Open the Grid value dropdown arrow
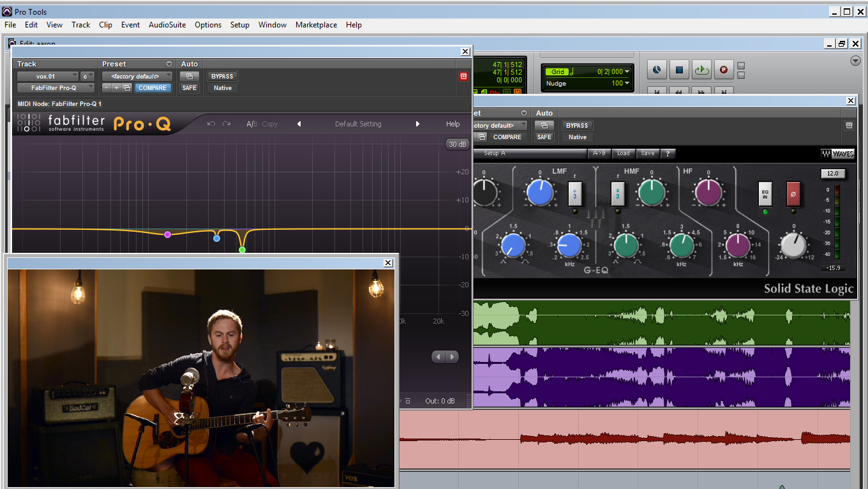The image size is (868, 489). 627,72
